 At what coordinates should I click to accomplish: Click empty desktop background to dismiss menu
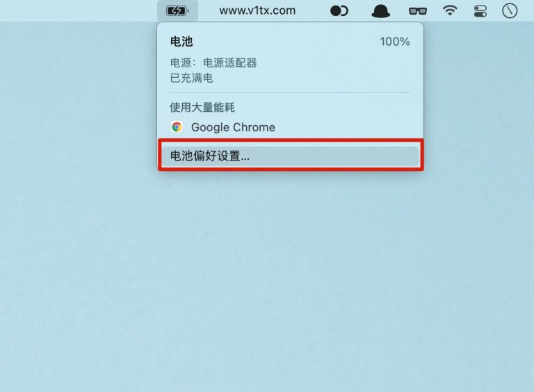pos(266,272)
